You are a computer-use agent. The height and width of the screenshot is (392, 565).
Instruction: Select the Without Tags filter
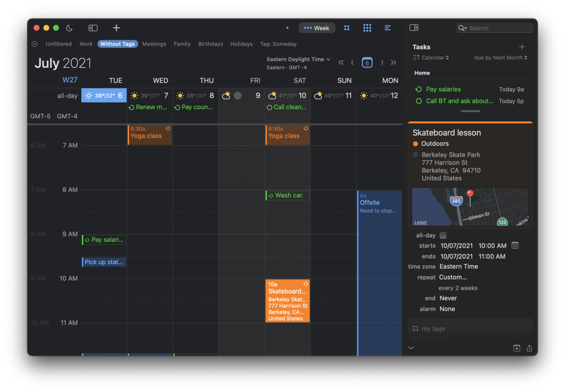pyautogui.click(x=118, y=44)
